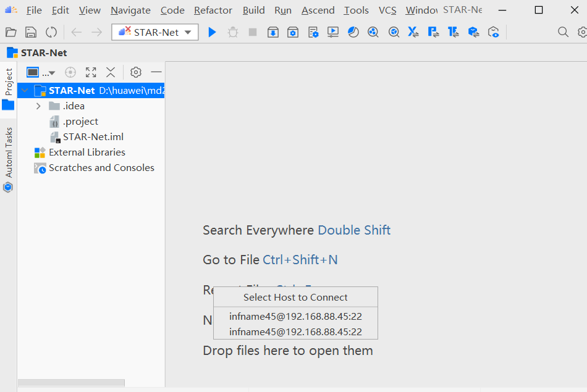Open the Edit menu
Screen dimensions: 587x392
pyautogui.click(x=61, y=10)
